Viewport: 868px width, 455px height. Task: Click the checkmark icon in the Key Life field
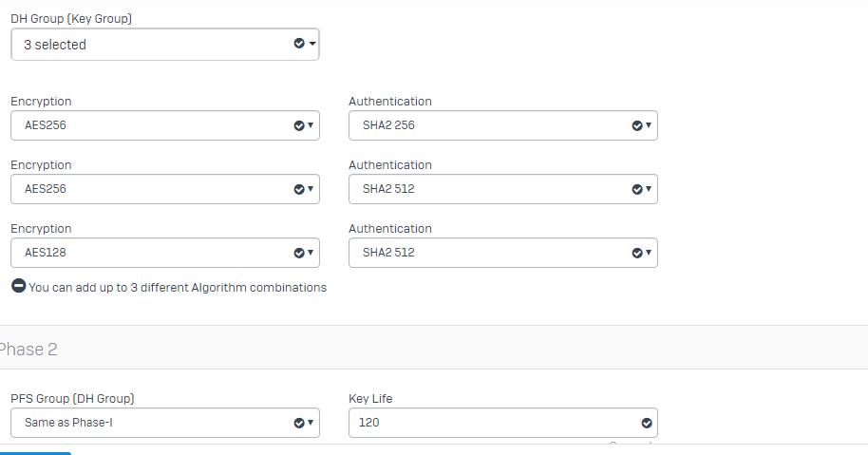click(646, 423)
